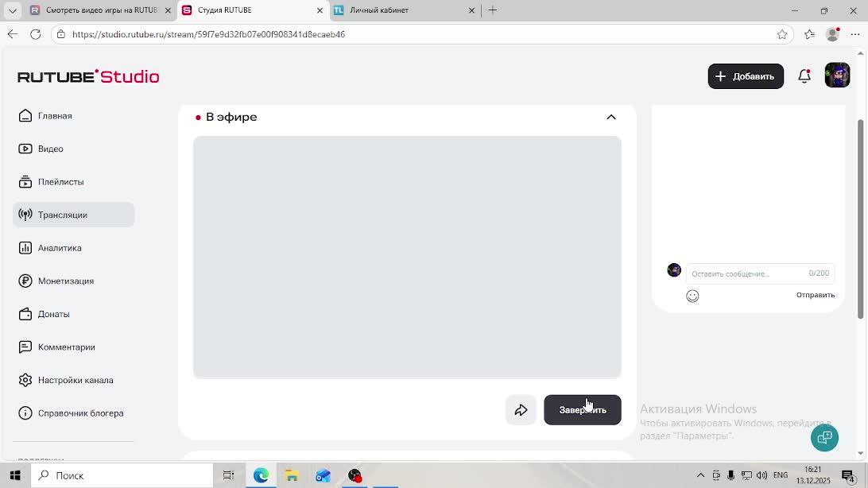
Task: Open File Explorer from the taskbar
Action: point(292,475)
